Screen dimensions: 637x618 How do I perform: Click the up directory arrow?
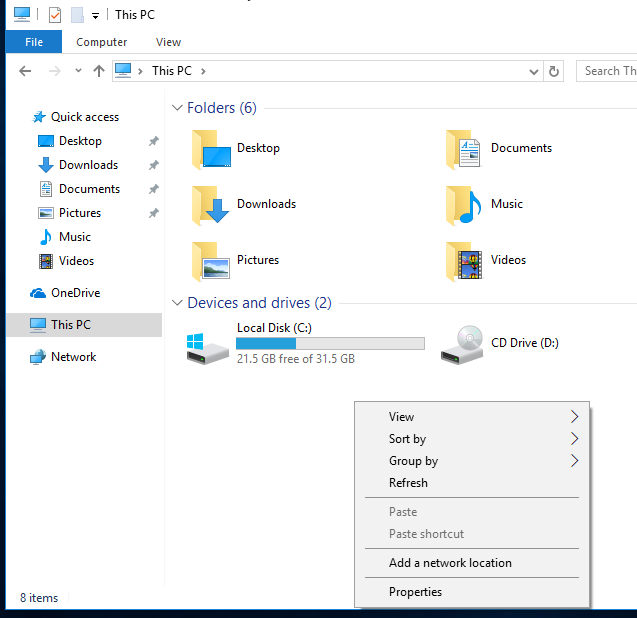pos(98,71)
